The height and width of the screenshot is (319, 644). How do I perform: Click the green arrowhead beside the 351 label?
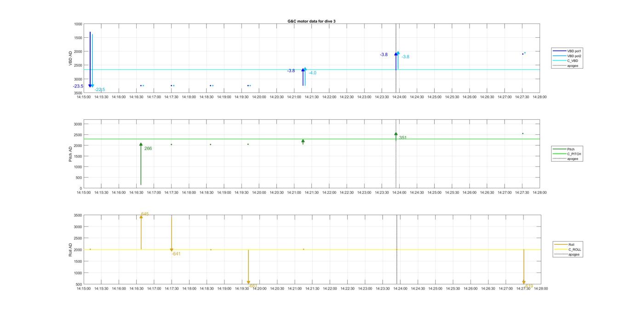coord(396,134)
